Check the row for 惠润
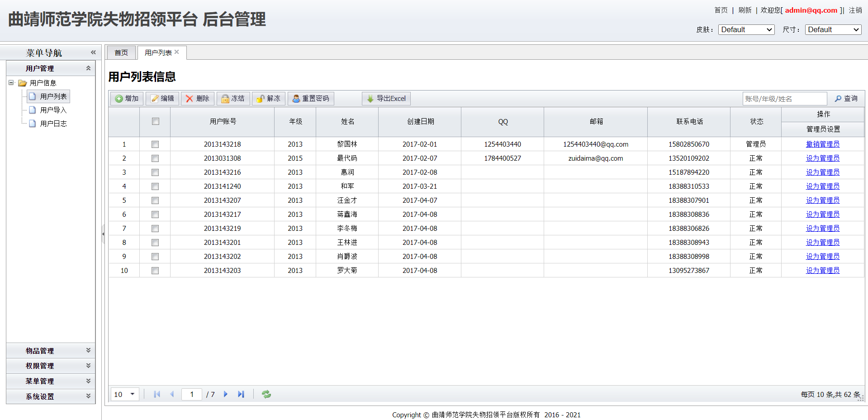Screen dimensions: 868x420 click(x=155, y=172)
